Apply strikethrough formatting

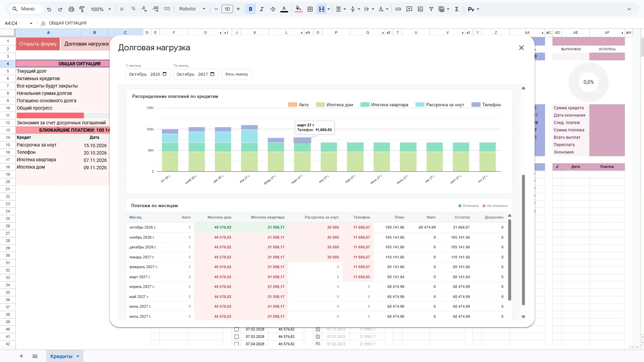tap(273, 9)
